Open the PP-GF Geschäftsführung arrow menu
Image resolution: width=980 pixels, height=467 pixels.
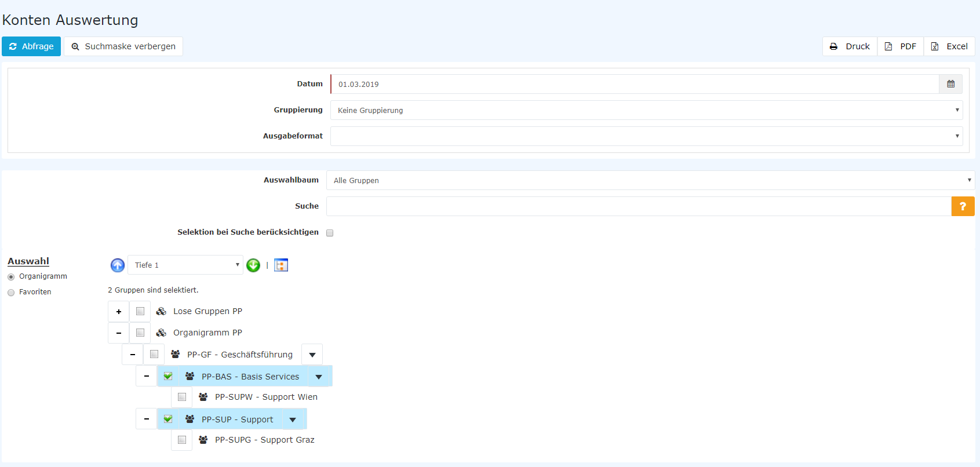[x=312, y=355]
